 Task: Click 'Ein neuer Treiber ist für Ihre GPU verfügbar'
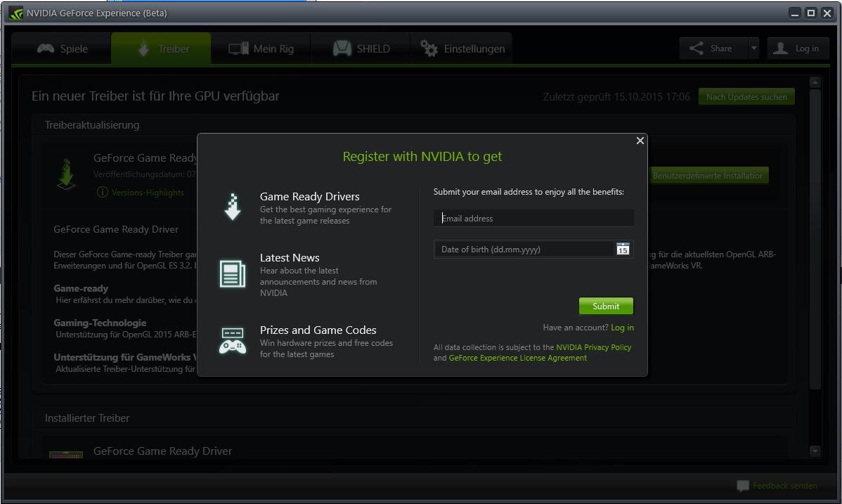coord(155,96)
